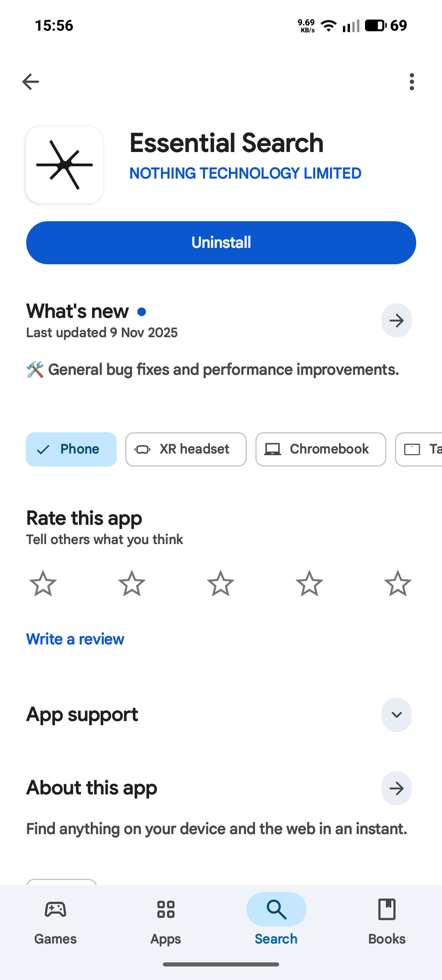Open About this app arrow

point(396,788)
